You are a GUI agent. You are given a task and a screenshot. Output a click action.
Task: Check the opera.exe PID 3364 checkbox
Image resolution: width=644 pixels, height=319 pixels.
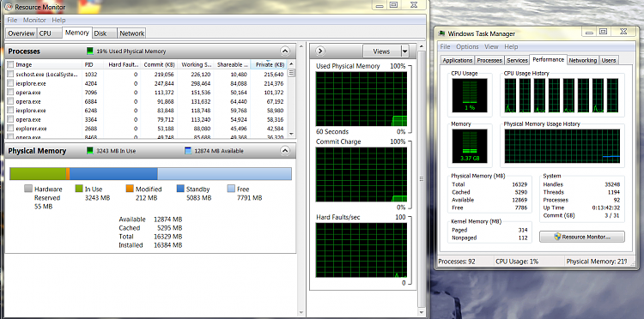point(10,119)
